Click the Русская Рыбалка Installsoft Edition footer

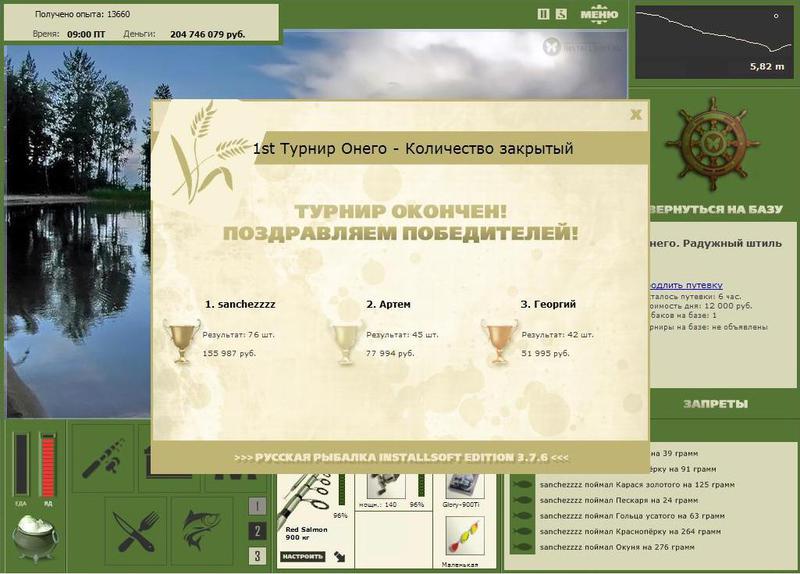tap(401, 457)
